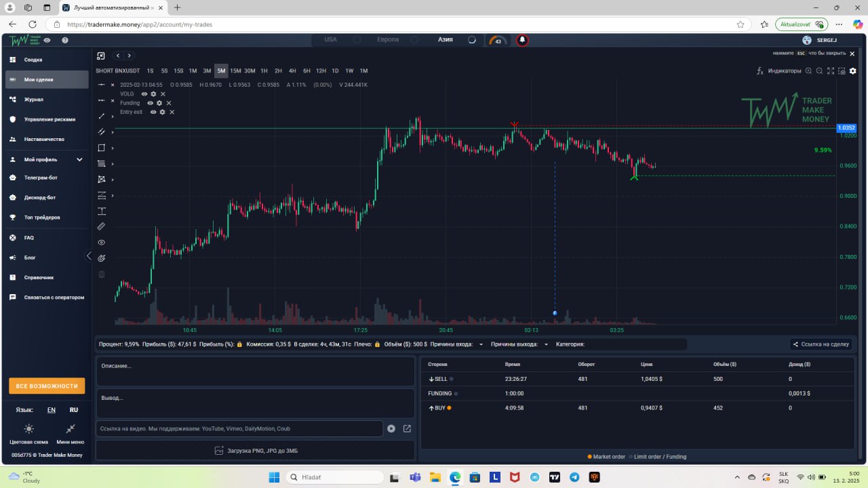Switch the sidebar to Мини меню
The width and height of the screenshot is (868, 488).
tap(71, 433)
